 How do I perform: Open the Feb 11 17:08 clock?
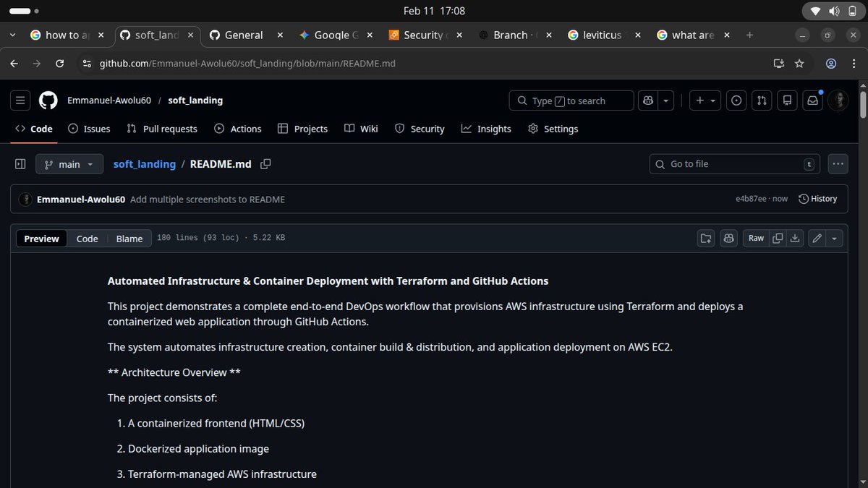tap(434, 11)
